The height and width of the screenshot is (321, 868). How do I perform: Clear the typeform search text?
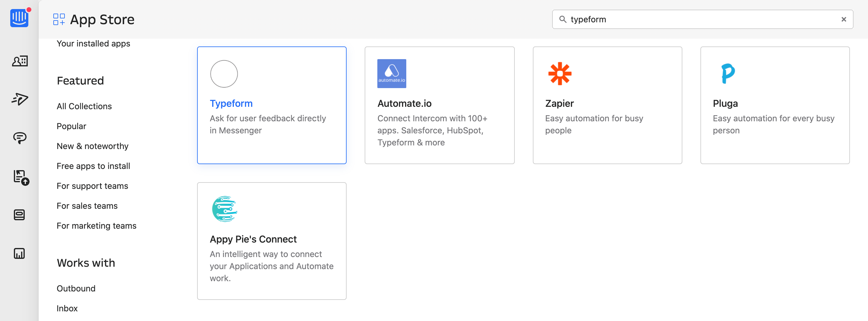844,19
